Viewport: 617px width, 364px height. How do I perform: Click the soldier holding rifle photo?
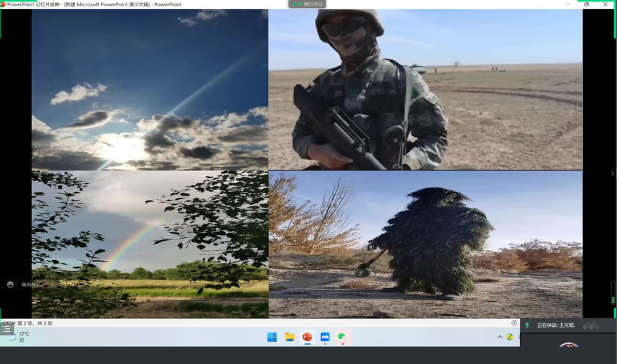(x=425, y=89)
